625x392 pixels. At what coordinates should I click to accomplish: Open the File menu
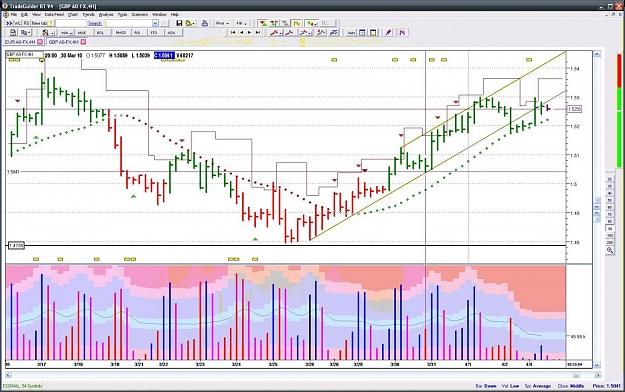(x=14, y=14)
